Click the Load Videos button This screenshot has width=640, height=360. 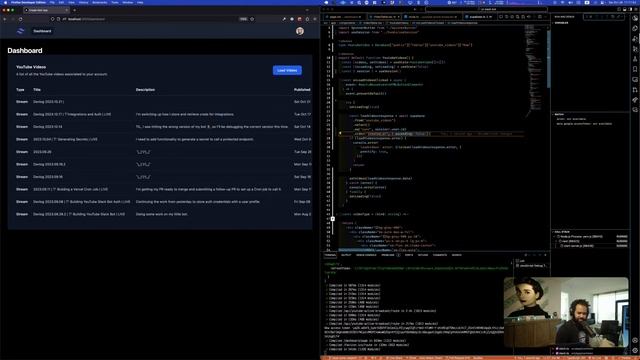pyautogui.click(x=287, y=70)
